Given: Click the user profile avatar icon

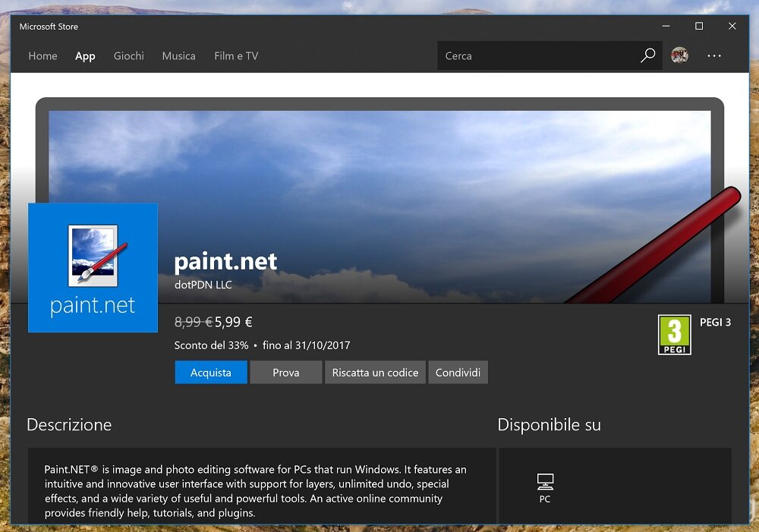Looking at the screenshot, I should pos(680,55).
